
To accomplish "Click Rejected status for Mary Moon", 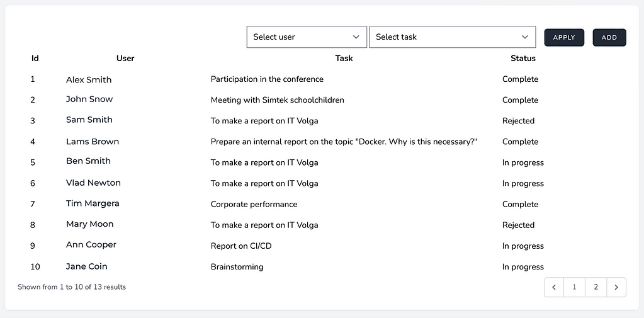I will point(518,225).
